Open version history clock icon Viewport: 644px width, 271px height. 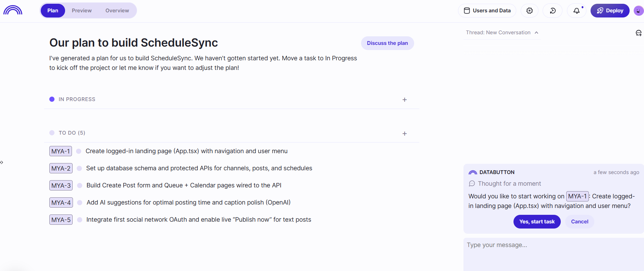(x=553, y=11)
